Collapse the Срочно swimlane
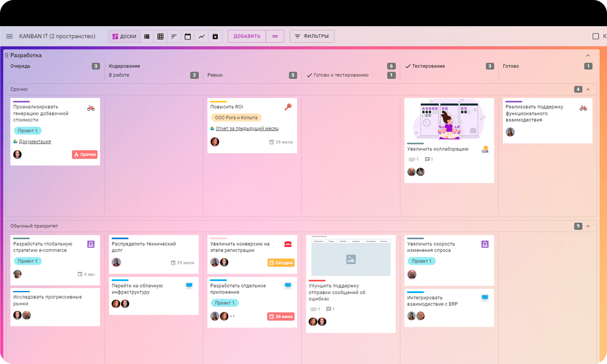The width and height of the screenshot is (607, 364). (588, 89)
